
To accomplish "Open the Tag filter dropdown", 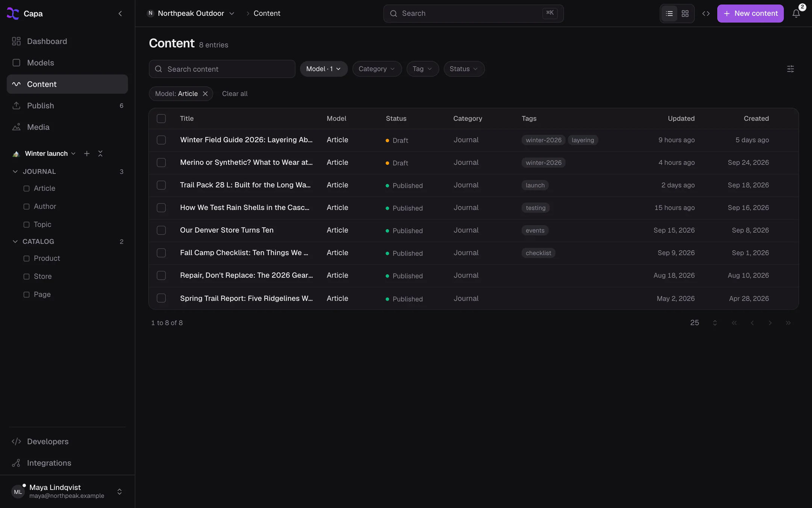I will point(423,69).
